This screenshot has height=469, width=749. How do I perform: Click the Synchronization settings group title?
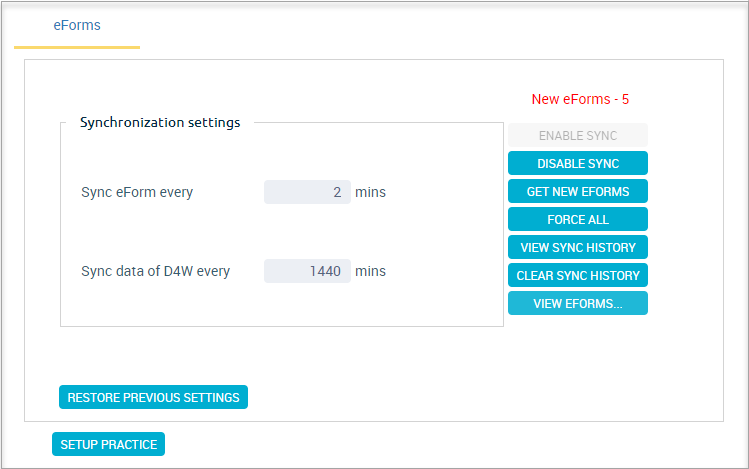click(160, 123)
